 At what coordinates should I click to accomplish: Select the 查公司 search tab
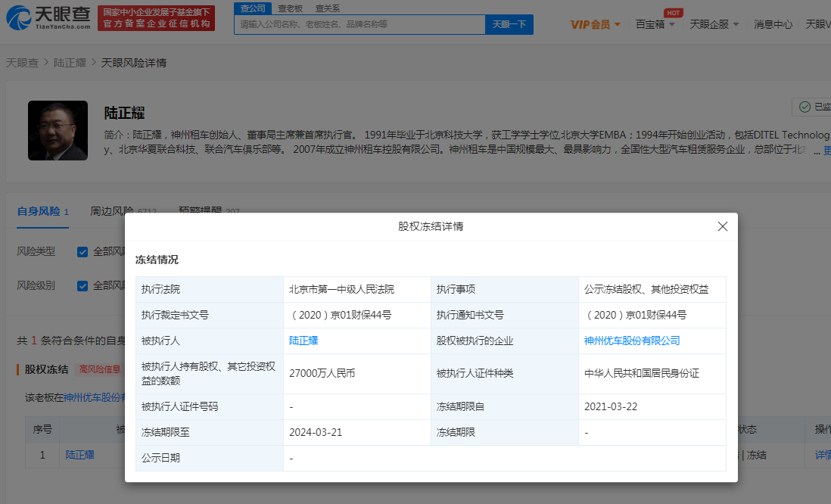pos(253,8)
